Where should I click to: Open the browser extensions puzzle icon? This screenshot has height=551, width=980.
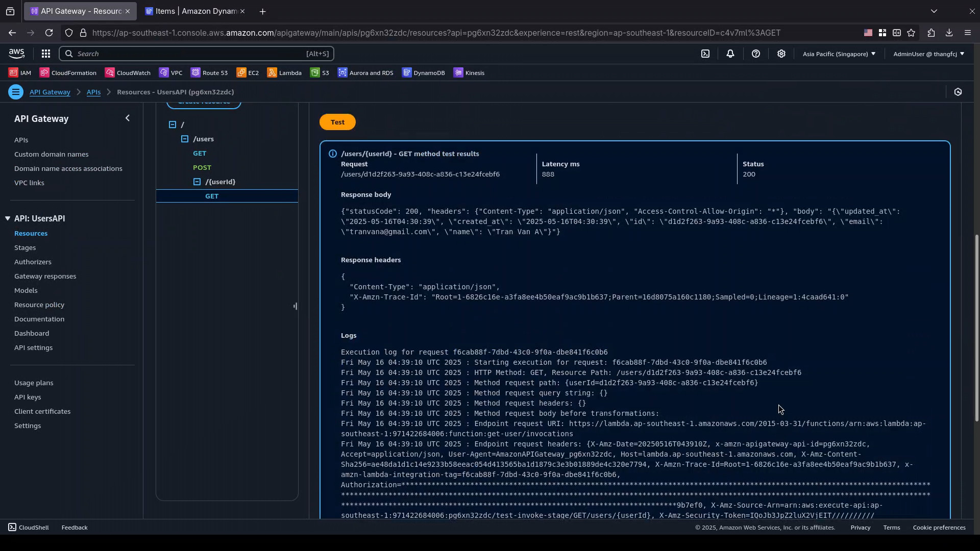931,33
